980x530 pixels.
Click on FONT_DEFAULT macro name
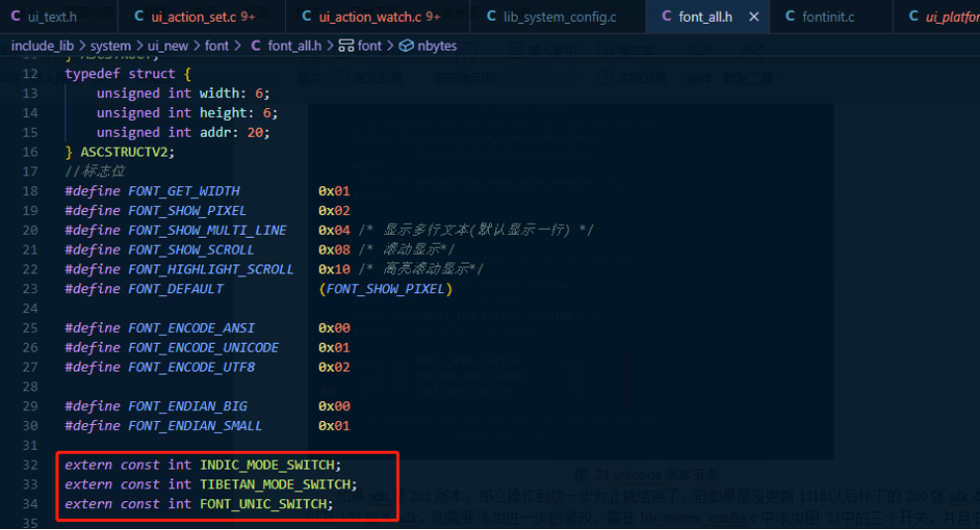click(x=175, y=289)
